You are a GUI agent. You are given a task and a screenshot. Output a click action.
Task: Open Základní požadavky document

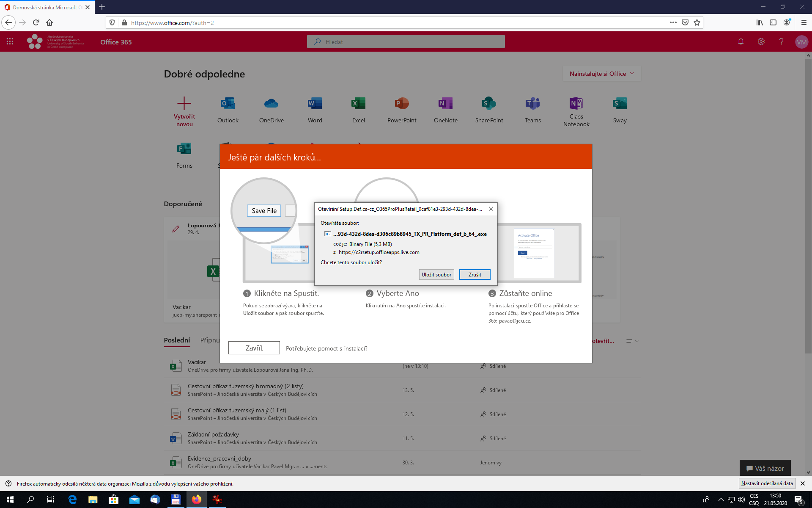(x=213, y=434)
